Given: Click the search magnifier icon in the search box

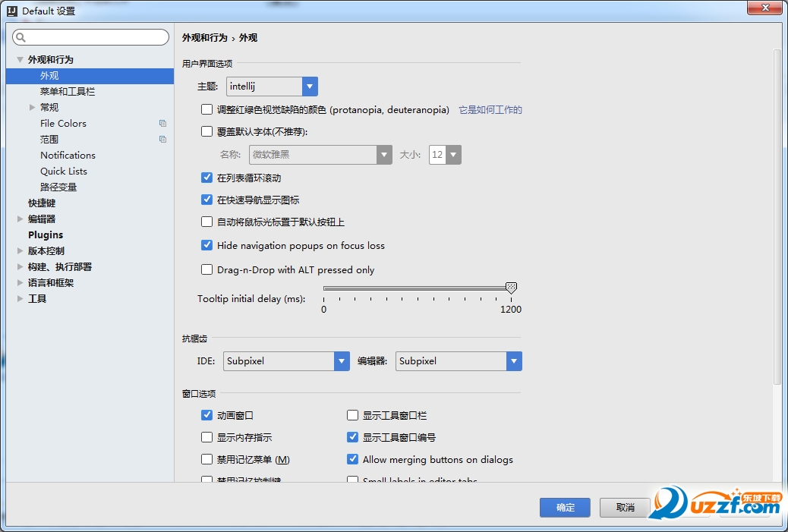Looking at the screenshot, I should tap(20, 37).
